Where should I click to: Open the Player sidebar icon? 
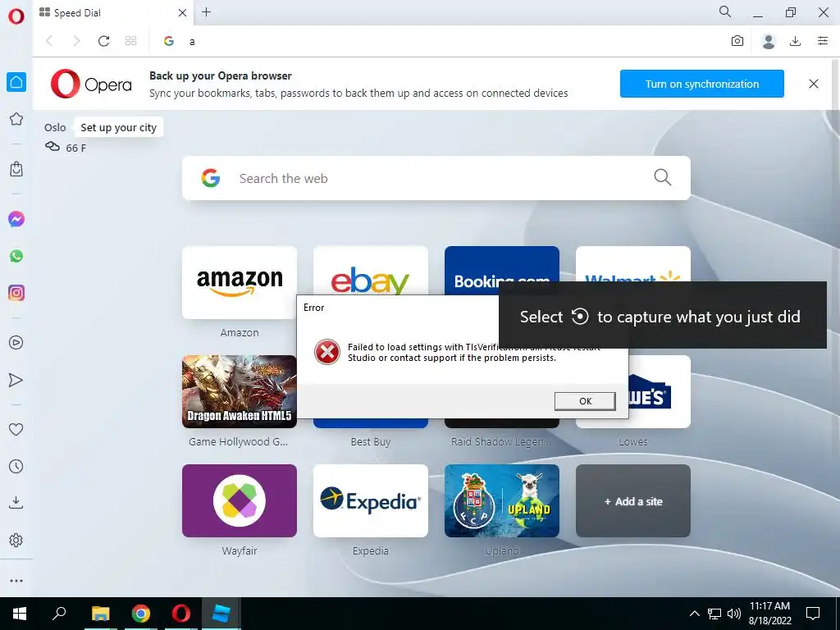point(16,342)
